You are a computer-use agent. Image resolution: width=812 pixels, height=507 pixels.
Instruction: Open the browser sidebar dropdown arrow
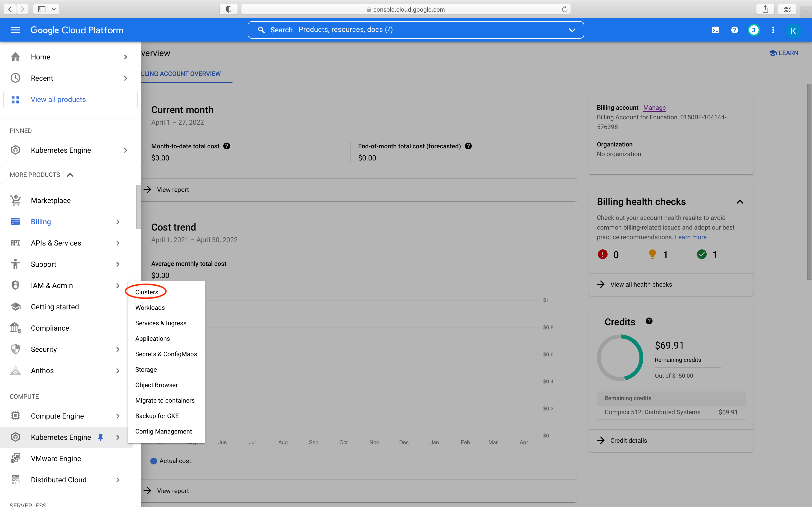[54, 9]
